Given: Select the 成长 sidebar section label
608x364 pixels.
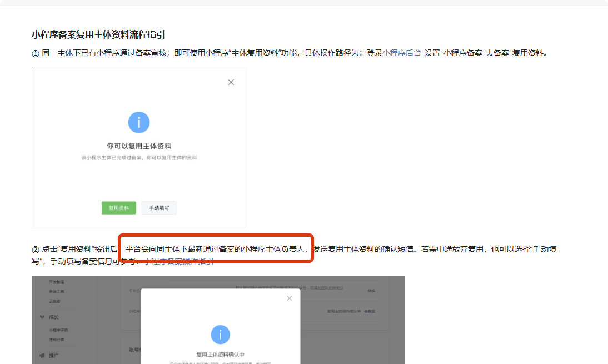Looking at the screenshot, I should tap(54, 317).
